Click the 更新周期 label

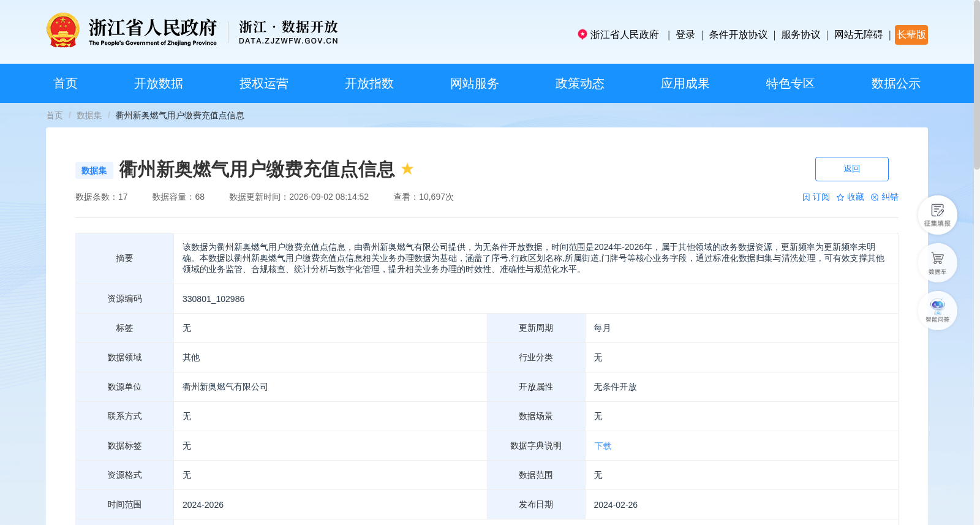pos(536,328)
